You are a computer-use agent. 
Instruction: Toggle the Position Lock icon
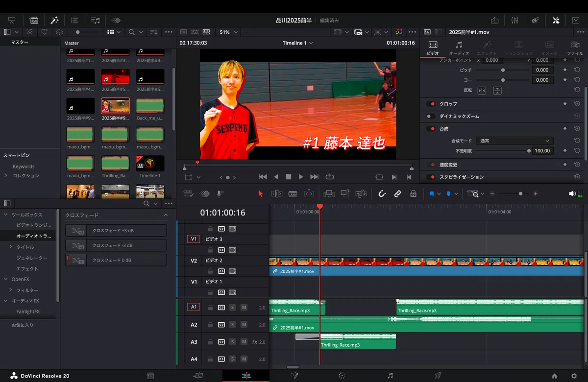coord(413,193)
